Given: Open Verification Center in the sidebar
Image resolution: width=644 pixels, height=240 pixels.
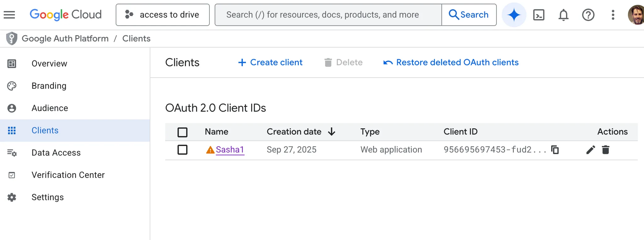Looking at the screenshot, I should [75, 175].
